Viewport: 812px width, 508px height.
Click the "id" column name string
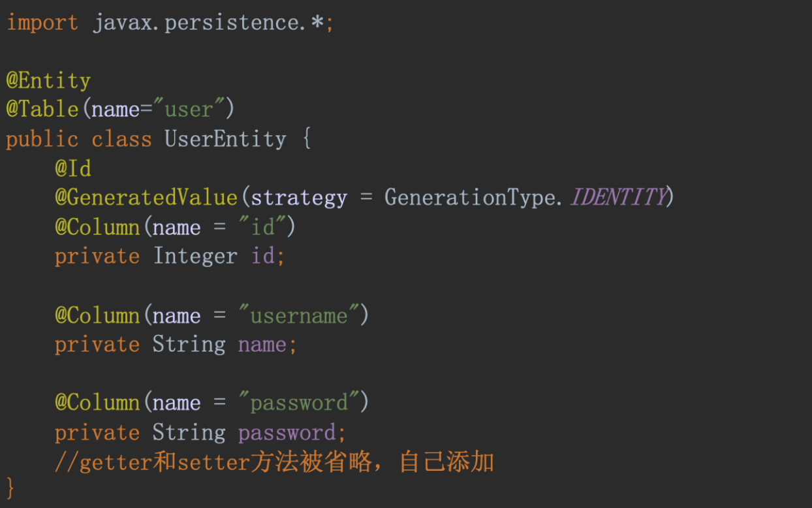(263, 227)
